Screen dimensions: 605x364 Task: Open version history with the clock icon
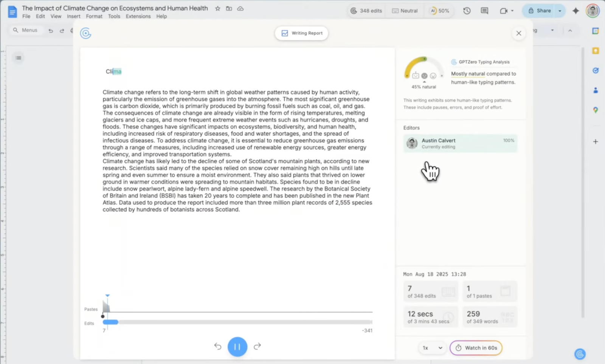point(467,11)
